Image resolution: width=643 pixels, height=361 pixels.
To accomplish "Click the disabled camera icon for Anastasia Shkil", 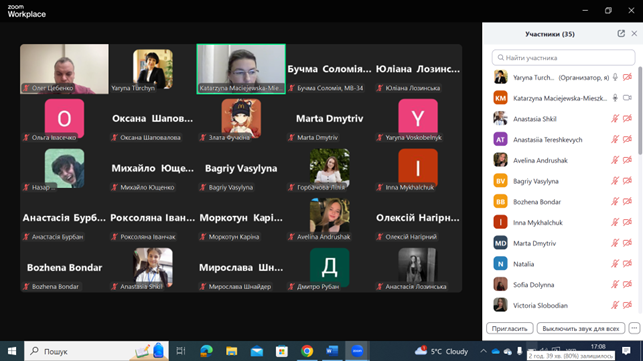I will (x=627, y=119).
